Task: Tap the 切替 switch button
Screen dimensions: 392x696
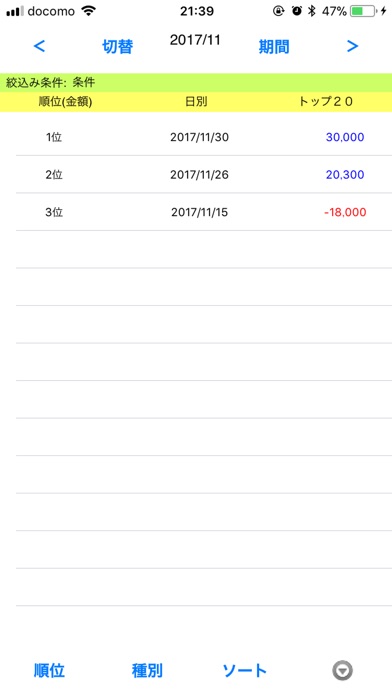Action: (x=118, y=46)
